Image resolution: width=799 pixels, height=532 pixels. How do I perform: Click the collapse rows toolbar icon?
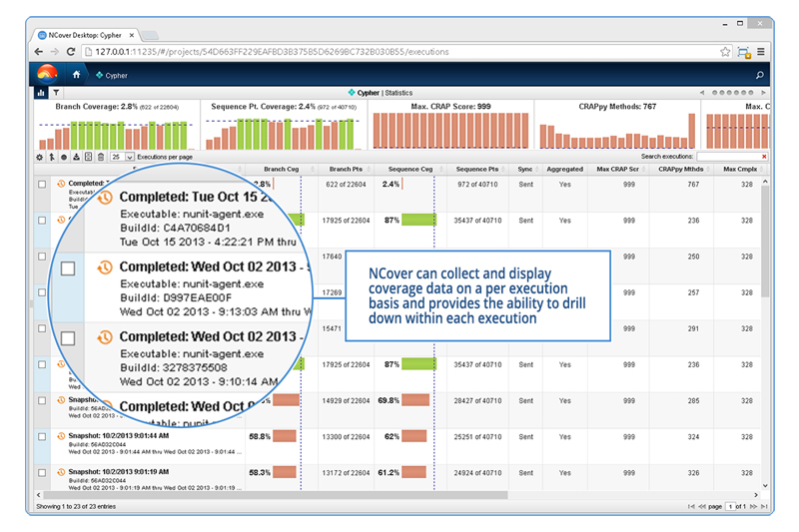point(88,157)
